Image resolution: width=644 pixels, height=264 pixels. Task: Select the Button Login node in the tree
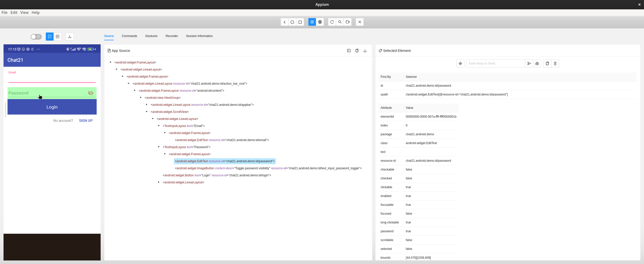[217, 175]
